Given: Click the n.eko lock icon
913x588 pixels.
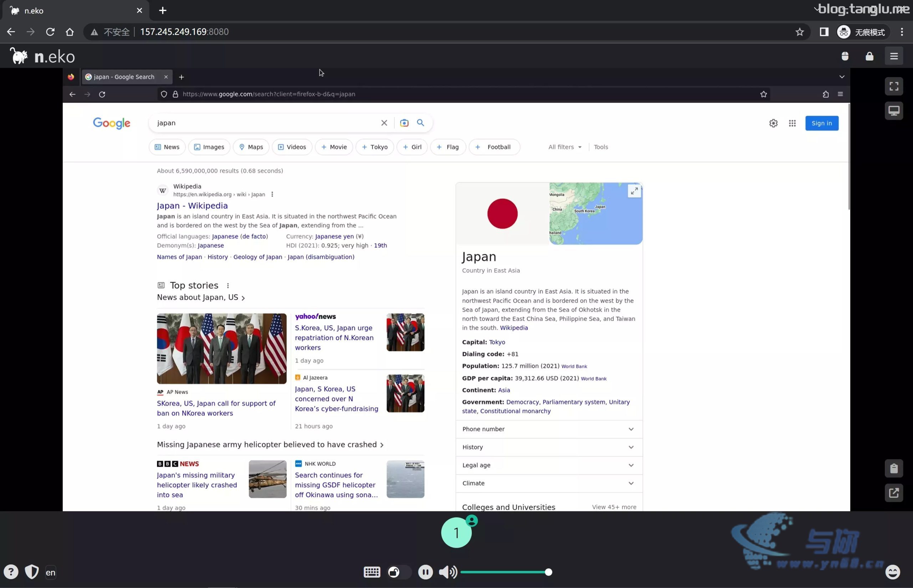Looking at the screenshot, I should (x=869, y=56).
